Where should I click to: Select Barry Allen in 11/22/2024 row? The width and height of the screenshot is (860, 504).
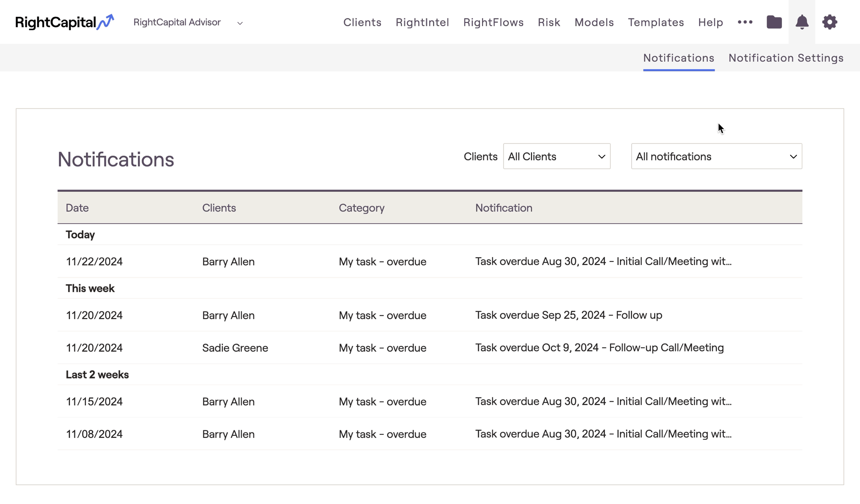coord(228,261)
